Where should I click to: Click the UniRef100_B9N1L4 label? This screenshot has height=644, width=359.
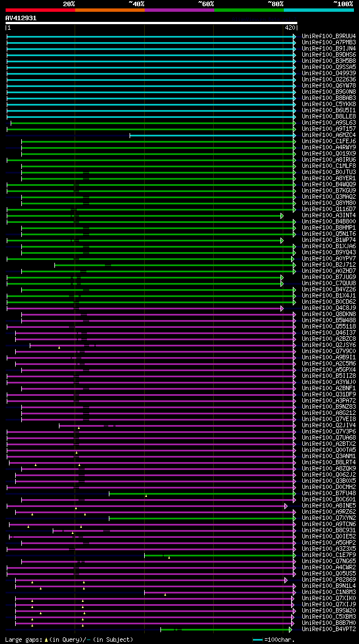329,586
